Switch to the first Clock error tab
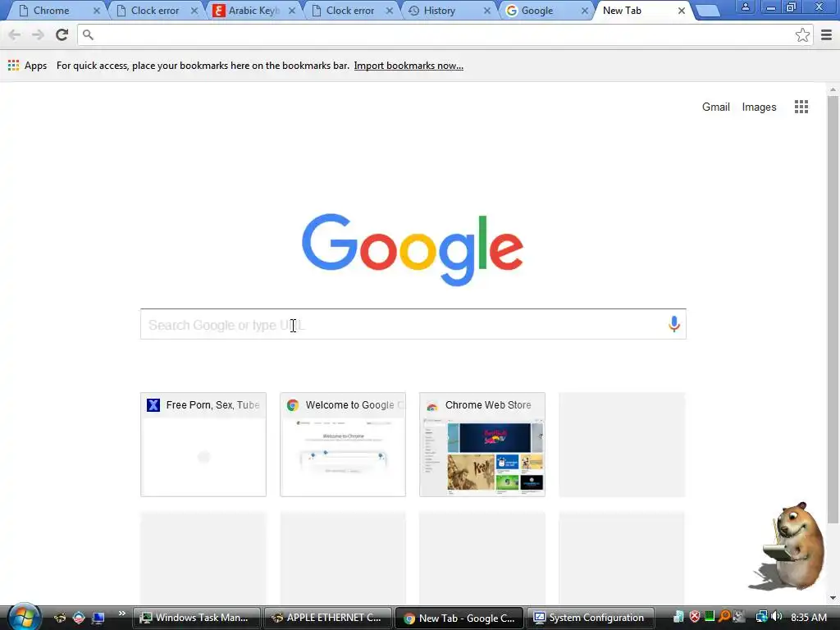This screenshot has width=840, height=630. [155, 10]
